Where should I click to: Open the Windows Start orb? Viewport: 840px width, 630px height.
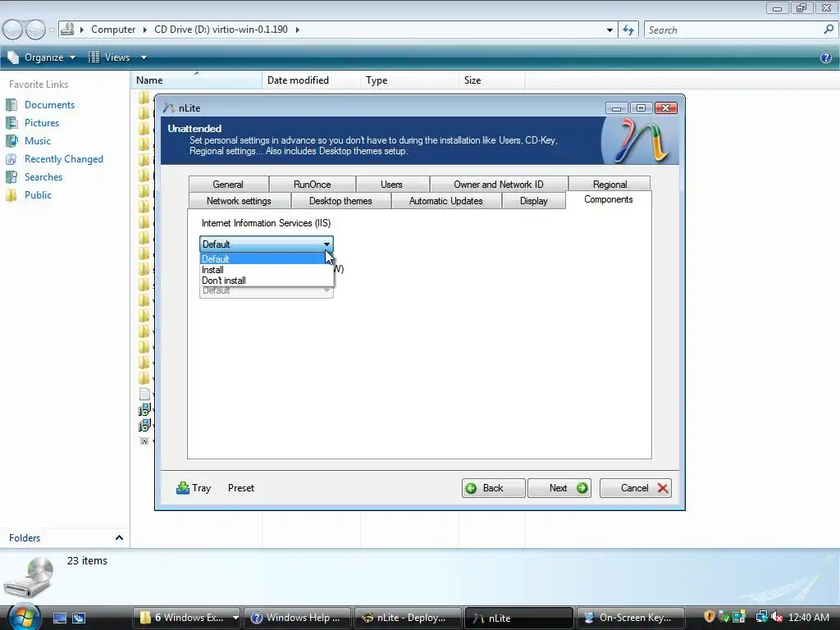pos(24,617)
